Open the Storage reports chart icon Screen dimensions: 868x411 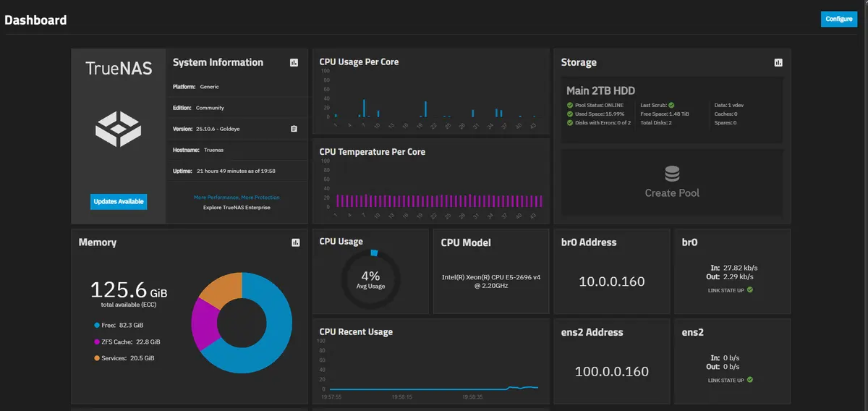pyautogui.click(x=778, y=63)
